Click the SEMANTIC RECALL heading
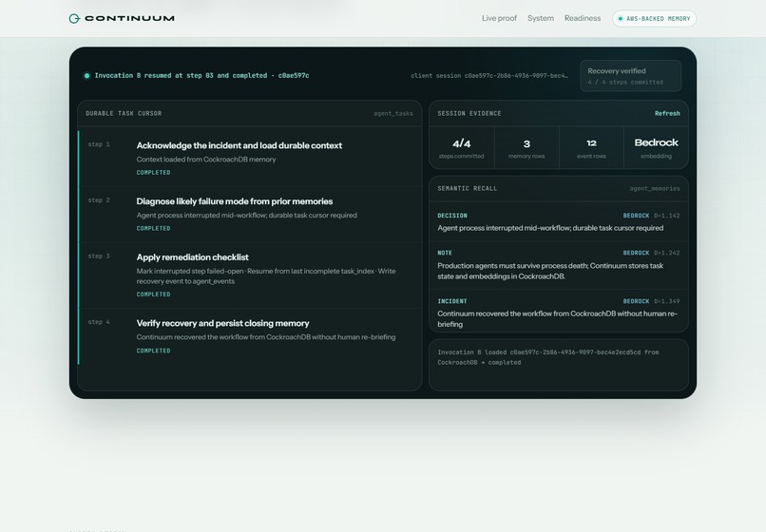766x532 pixels. click(x=468, y=188)
